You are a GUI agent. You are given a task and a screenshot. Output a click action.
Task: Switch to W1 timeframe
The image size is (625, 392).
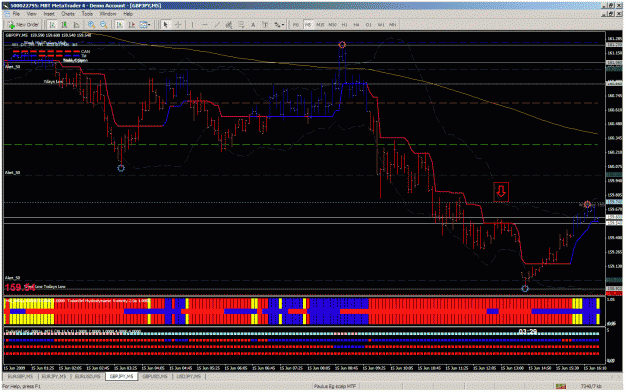pyautogui.click(x=381, y=25)
